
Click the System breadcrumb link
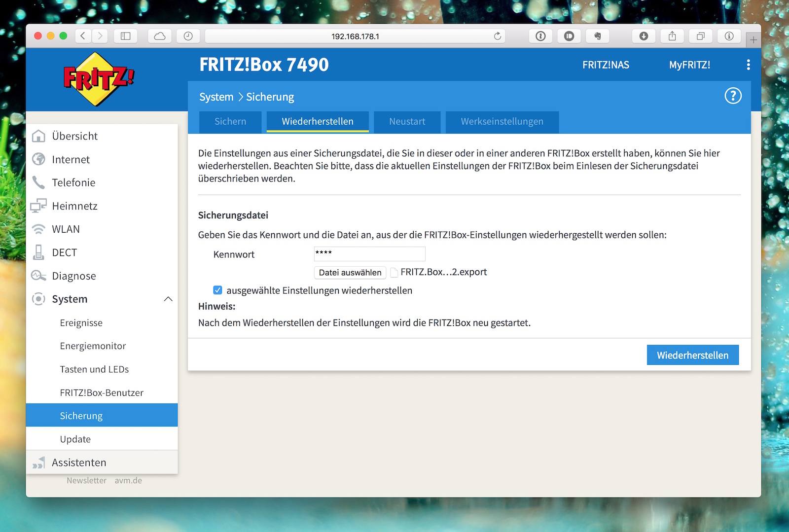216,97
